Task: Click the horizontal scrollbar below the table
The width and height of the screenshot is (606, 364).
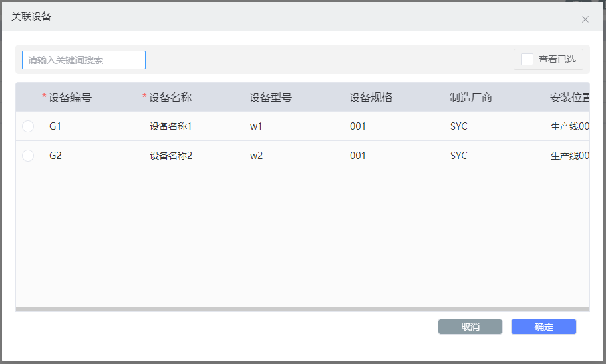Action: point(302,309)
